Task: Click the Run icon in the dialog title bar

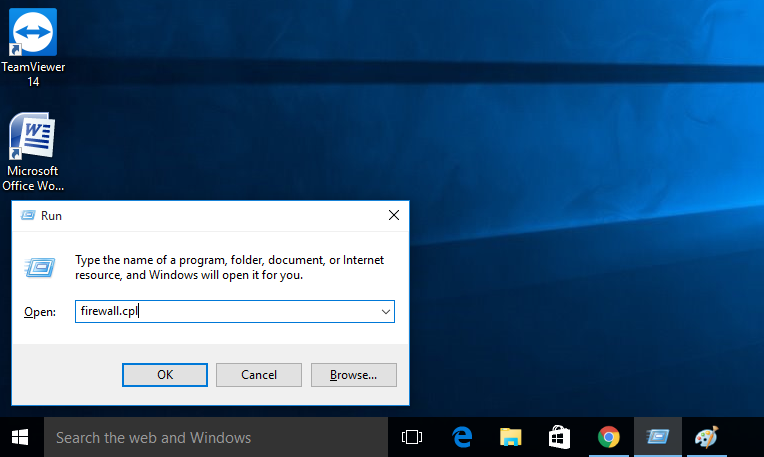Action: point(28,215)
